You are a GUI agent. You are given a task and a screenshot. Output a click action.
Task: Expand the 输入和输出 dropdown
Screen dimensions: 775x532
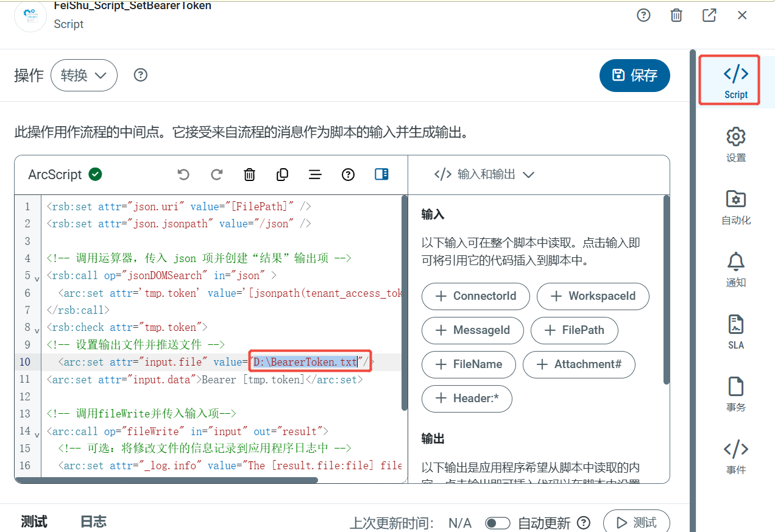484,175
